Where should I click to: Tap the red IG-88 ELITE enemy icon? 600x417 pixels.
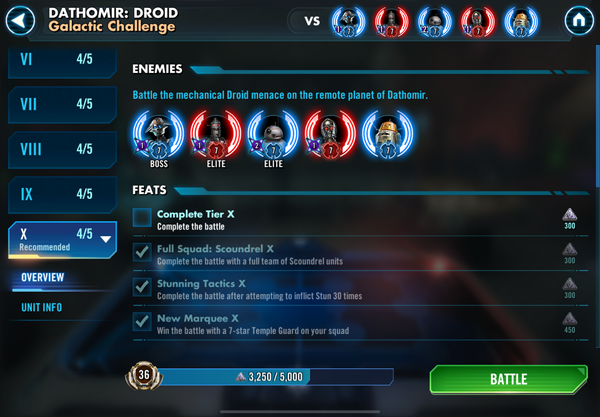[x=216, y=135]
